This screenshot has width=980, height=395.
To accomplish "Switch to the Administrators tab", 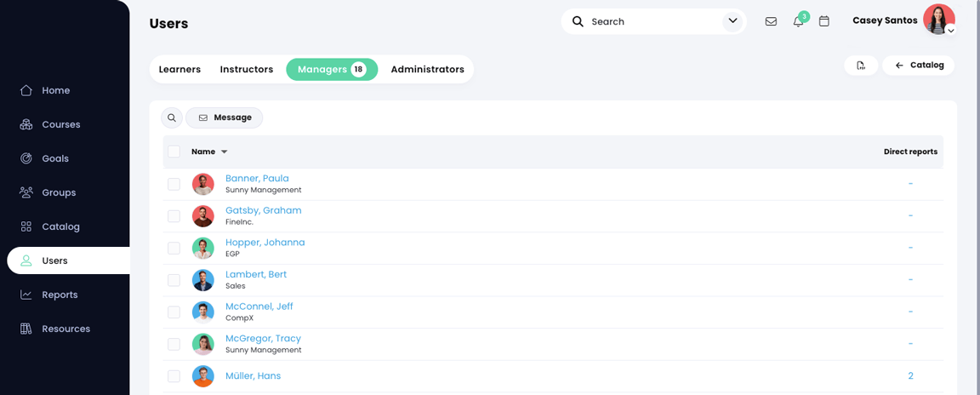I will (428, 69).
